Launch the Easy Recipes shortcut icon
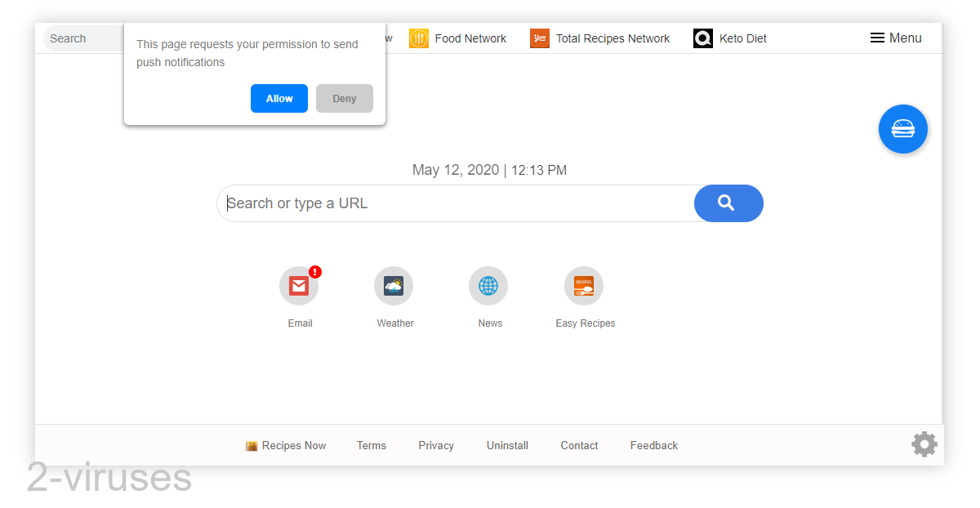This screenshot has width=980, height=508. (584, 286)
